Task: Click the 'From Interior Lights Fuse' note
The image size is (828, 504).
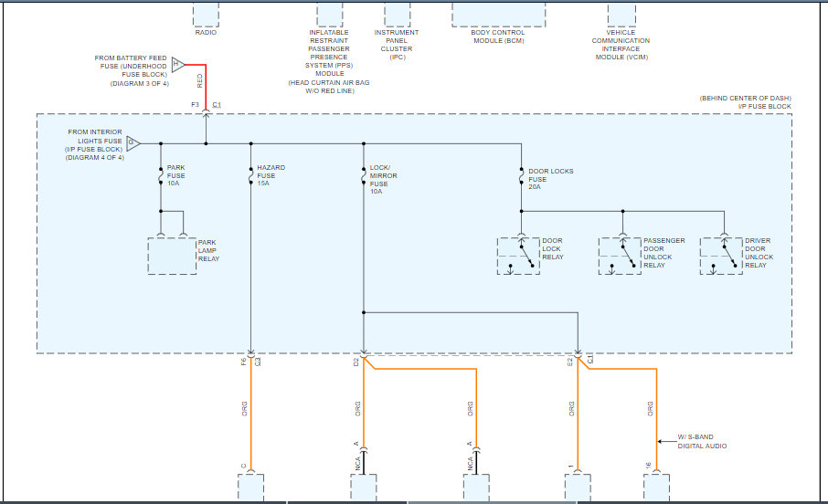Action: coord(94,144)
